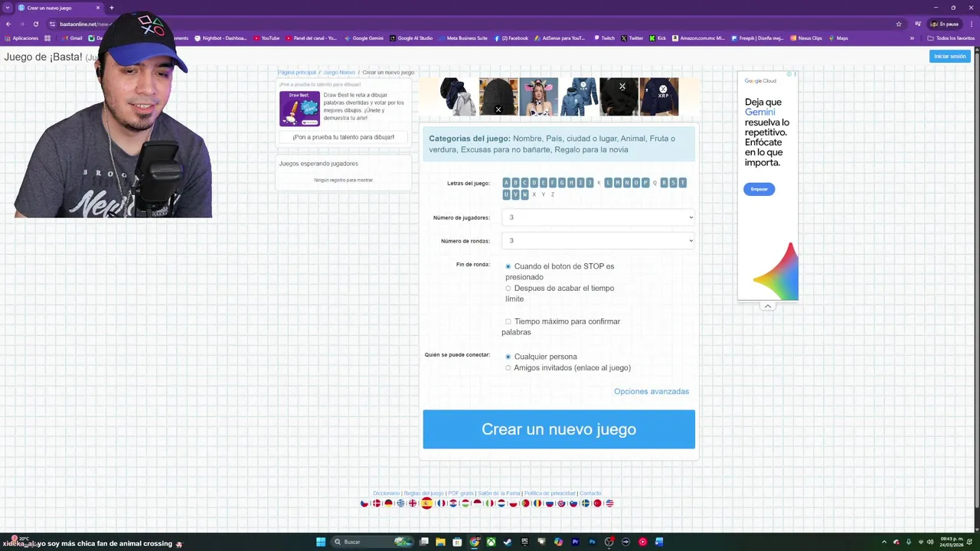Select the United States flag language icon

pyautogui.click(x=609, y=504)
